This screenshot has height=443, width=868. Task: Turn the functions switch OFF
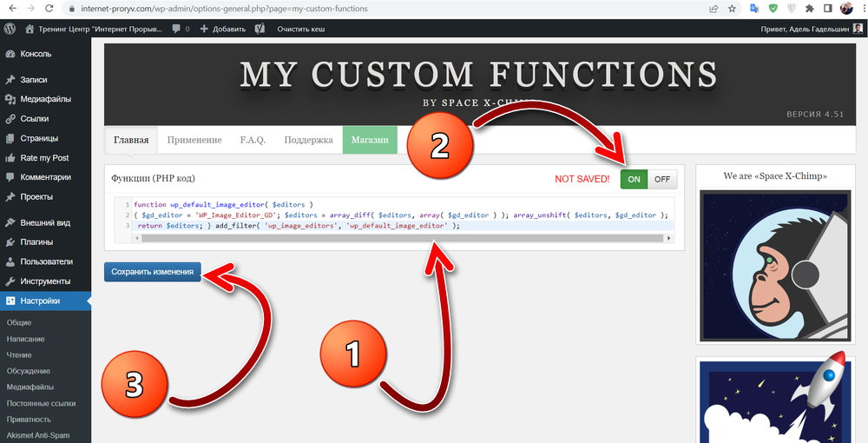662,179
